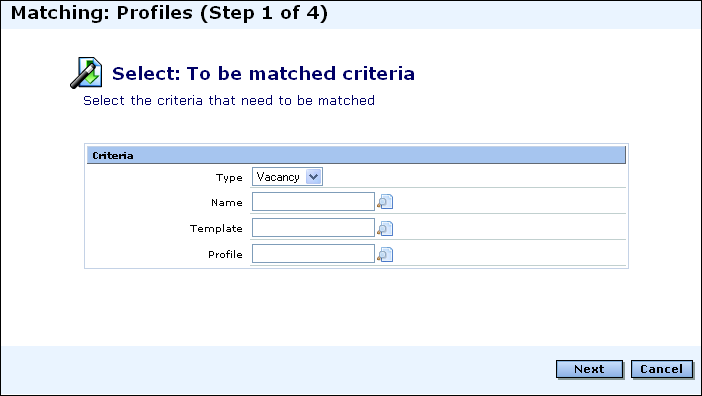The height and width of the screenshot is (396, 702).
Task: Click the 'Select: To be matched criteria' heading
Action: point(263,74)
